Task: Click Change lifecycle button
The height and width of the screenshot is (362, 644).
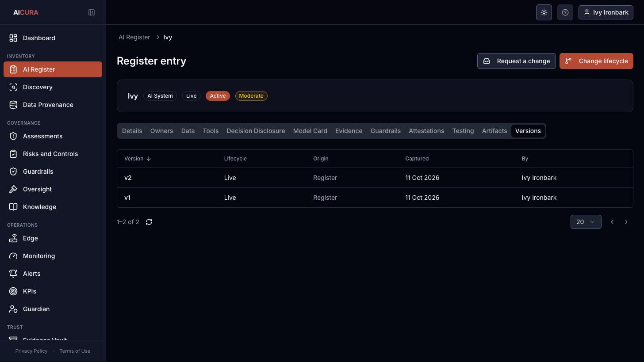Action: pos(596,61)
